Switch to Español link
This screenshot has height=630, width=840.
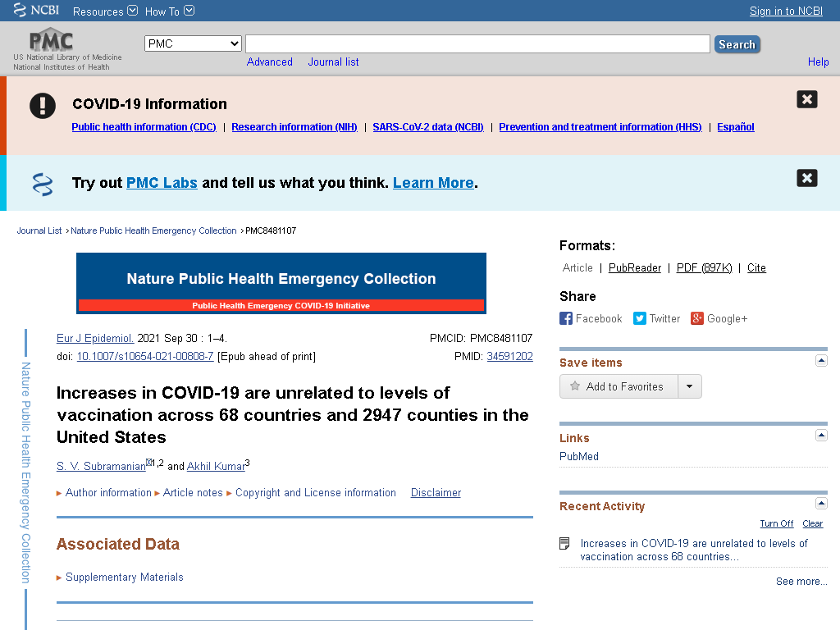click(736, 127)
